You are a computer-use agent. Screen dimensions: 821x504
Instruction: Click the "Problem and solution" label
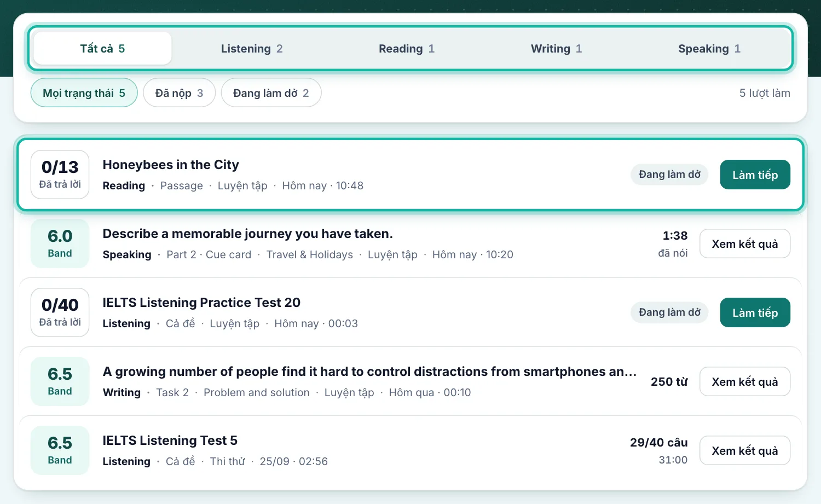pos(256,392)
